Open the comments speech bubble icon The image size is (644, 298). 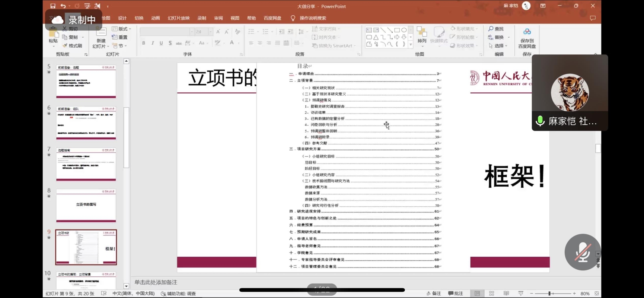pos(593,18)
